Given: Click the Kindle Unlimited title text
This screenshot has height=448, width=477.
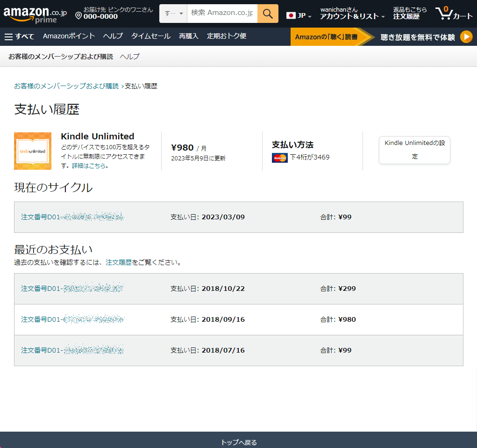Looking at the screenshot, I should 97,136.
